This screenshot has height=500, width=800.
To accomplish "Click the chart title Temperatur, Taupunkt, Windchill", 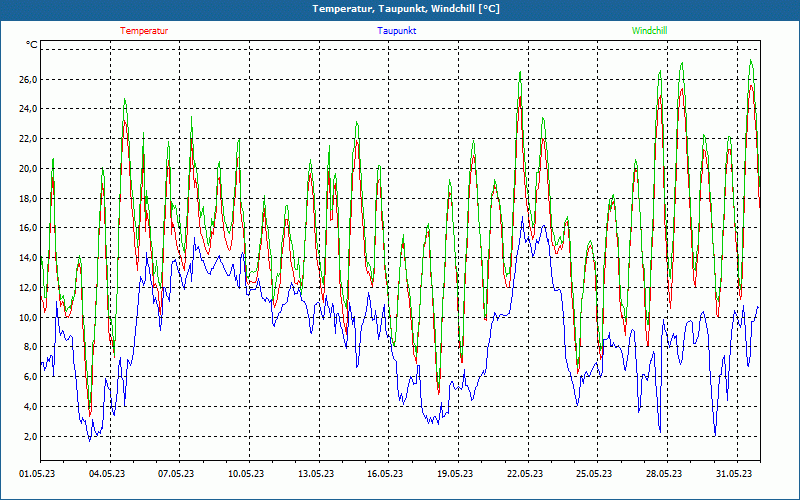I will tap(406, 9).
